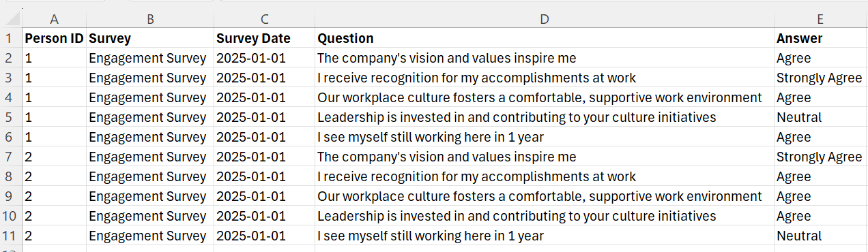This screenshot has width=868, height=252.
Task: Click the recognition question cell in row 8
Action: pyautogui.click(x=544, y=176)
